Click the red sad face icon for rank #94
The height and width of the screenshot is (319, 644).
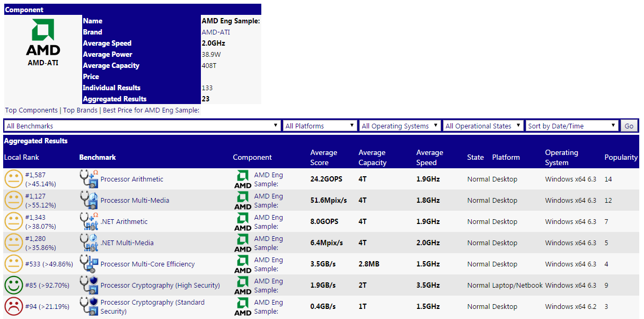coord(14,306)
